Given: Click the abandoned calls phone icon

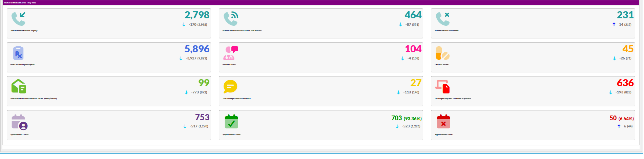Looking at the screenshot, I should tap(443, 19).
